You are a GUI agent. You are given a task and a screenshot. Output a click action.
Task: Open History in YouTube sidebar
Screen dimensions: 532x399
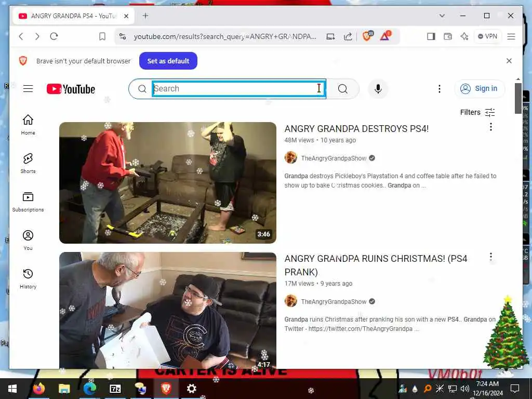(28, 278)
